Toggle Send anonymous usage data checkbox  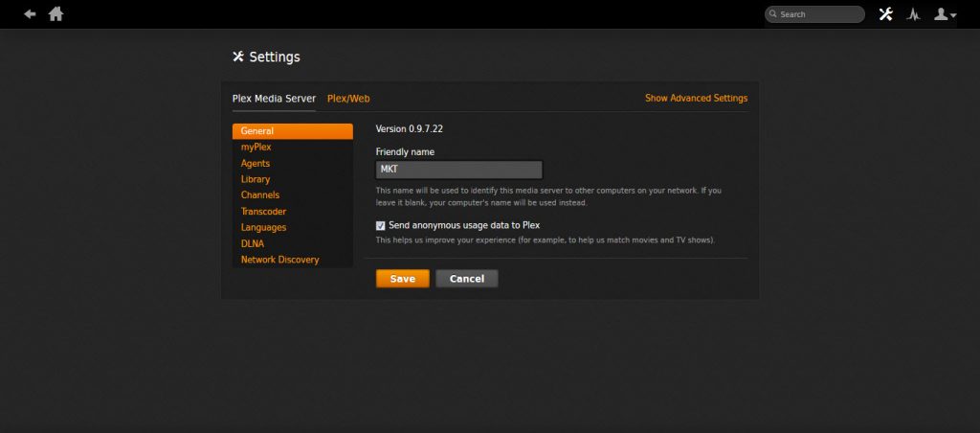point(380,226)
